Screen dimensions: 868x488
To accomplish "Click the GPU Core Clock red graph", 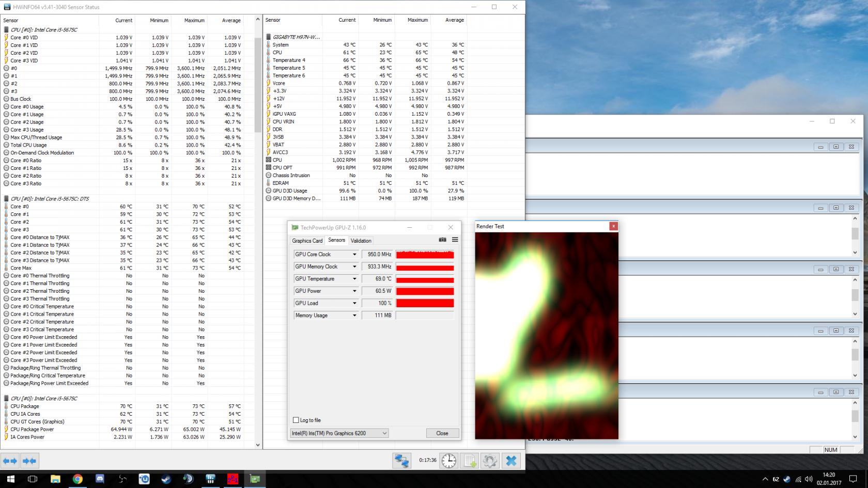I will click(x=425, y=255).
